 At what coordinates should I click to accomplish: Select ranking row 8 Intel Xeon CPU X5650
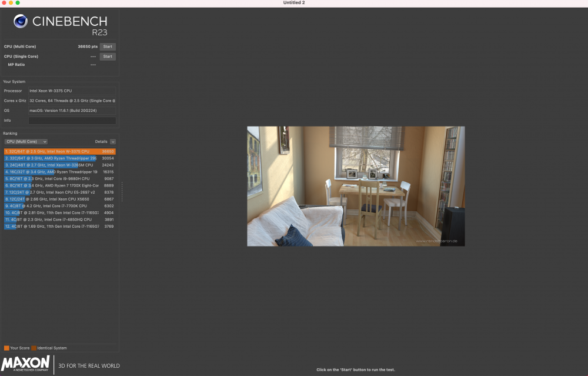pos(59,199)
